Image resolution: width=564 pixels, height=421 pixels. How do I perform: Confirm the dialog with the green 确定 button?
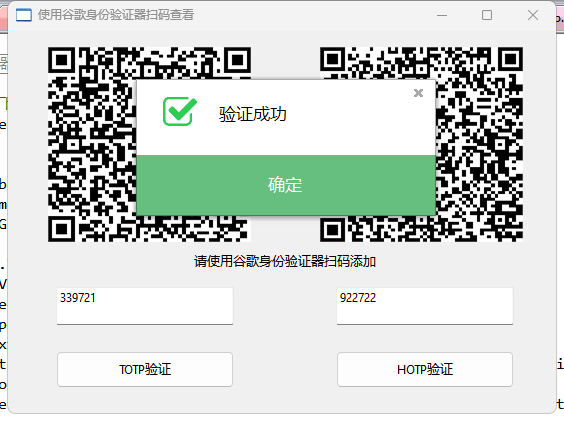(286, 185)
